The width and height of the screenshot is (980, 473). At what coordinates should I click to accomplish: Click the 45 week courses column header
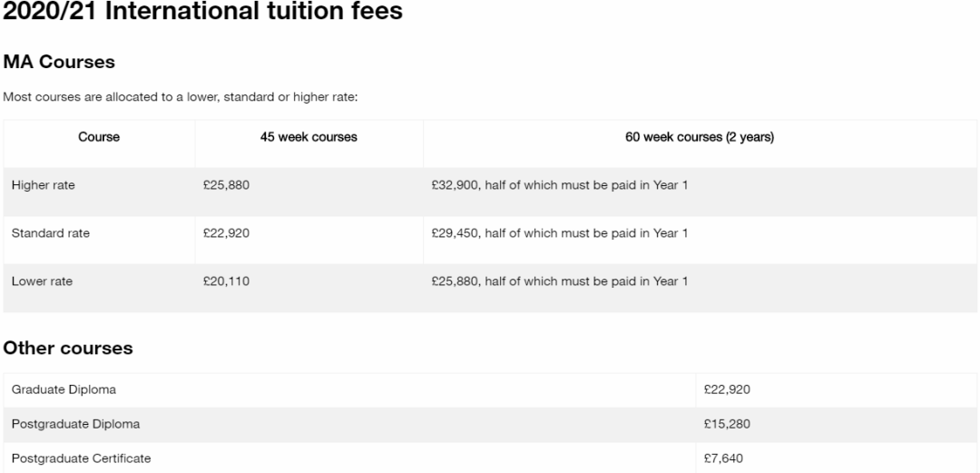click(x=309, y=138)
